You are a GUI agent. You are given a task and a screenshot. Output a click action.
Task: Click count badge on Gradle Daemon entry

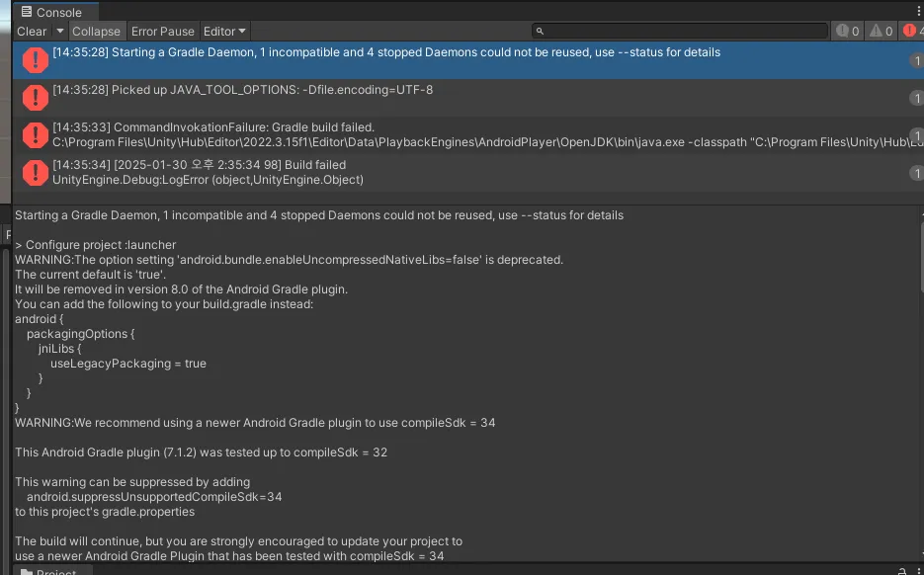916,60
